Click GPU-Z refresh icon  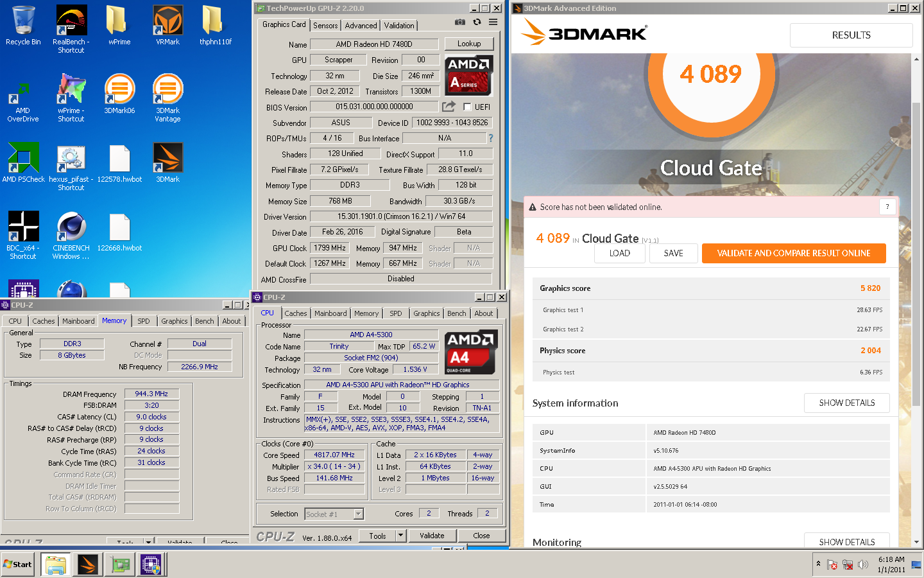click(477, 22)
